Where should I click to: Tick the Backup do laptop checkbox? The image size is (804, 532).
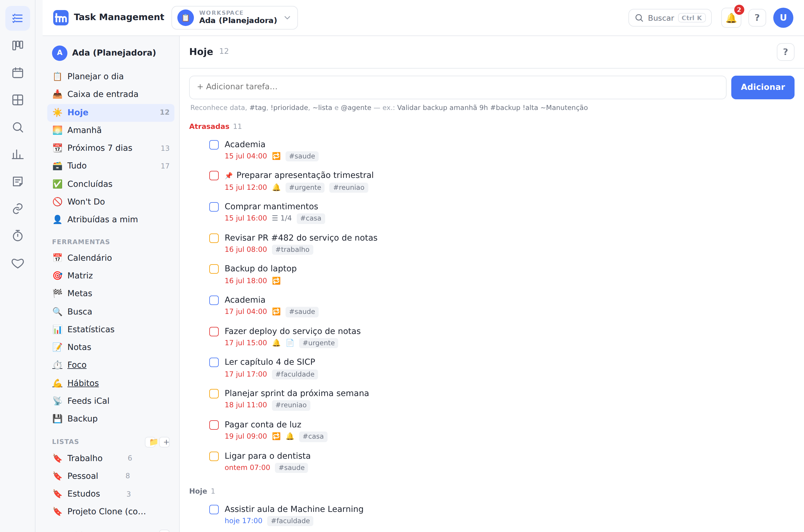click(x=214, y=269)
